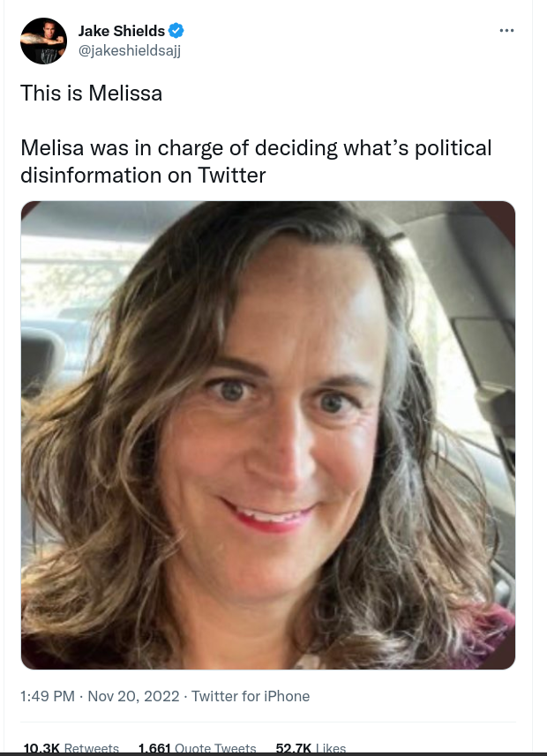Open the @jakeshieldsajj handle link
Image resolution: width=547 pixels, height=756 pixels.
[x=130, y=50]
